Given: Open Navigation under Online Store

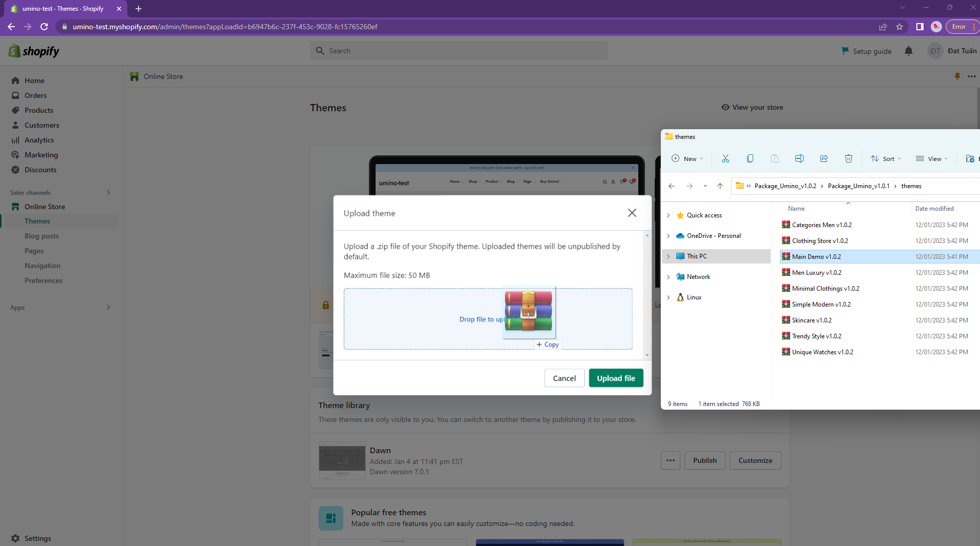Looking at the screenshot, I should pyautogui.click(x=42, y=266).
